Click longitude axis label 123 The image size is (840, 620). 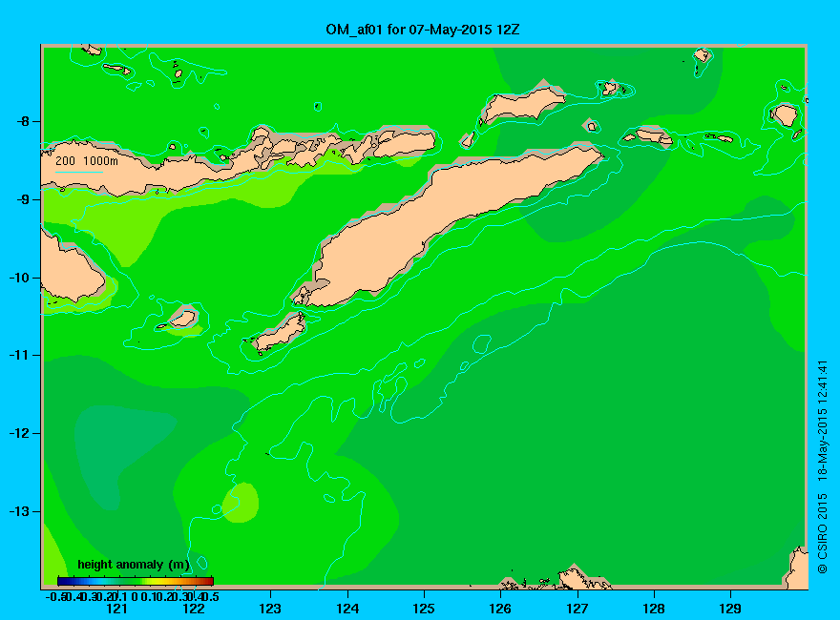point(270,609)
